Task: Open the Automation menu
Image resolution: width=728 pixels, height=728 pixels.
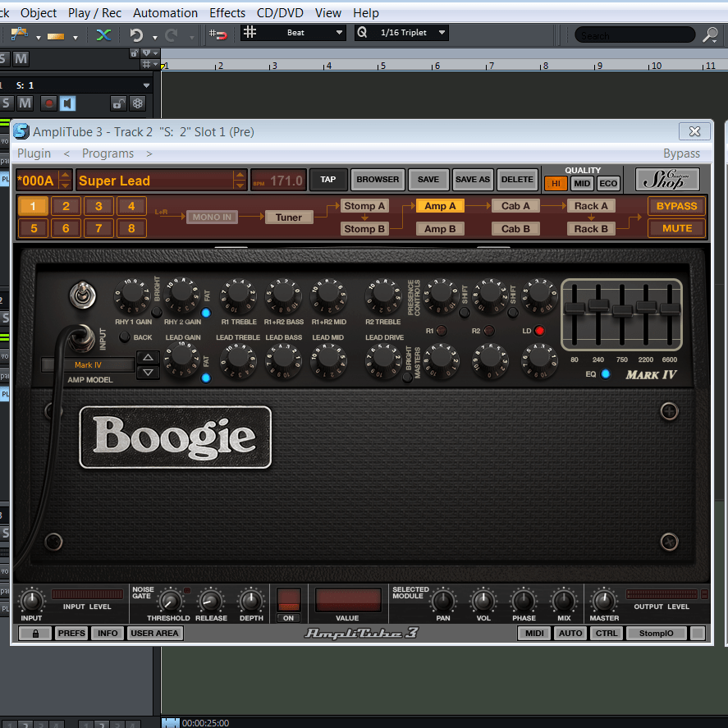Action: point(165,12)
